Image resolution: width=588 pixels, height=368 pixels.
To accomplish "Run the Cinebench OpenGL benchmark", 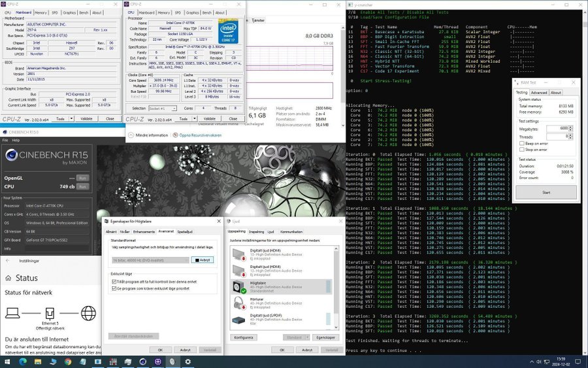I will (x=82, y=178).
